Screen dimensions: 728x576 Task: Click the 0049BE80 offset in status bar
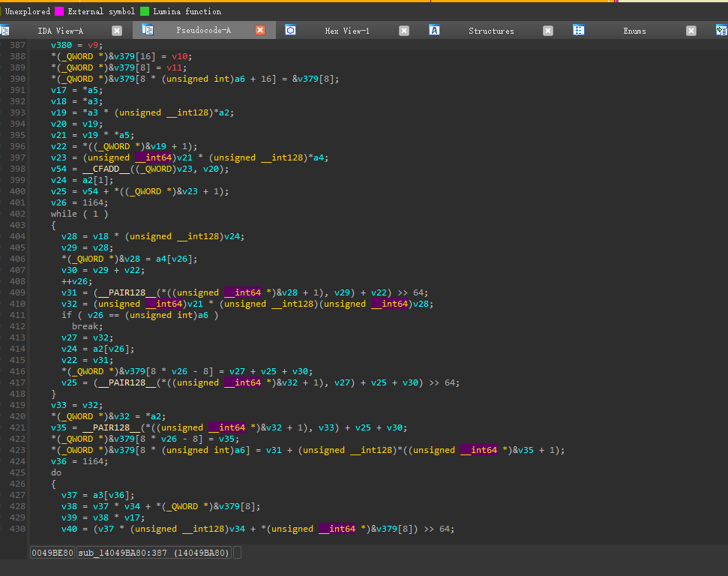pos(52,553)
